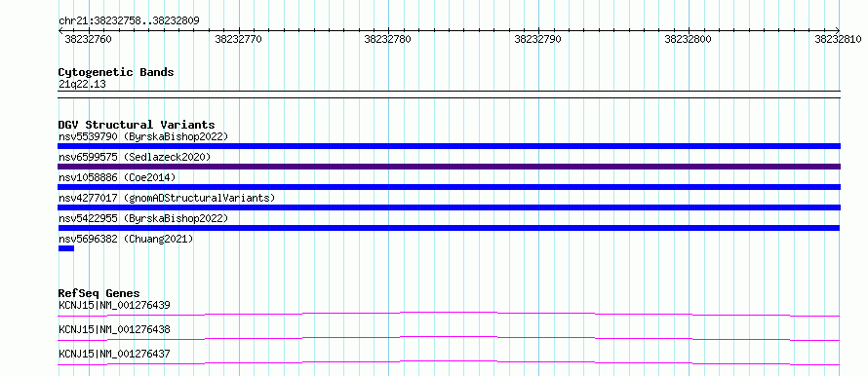
Task: Click the magenta line for NM_001276437
Action: (449, 362)
